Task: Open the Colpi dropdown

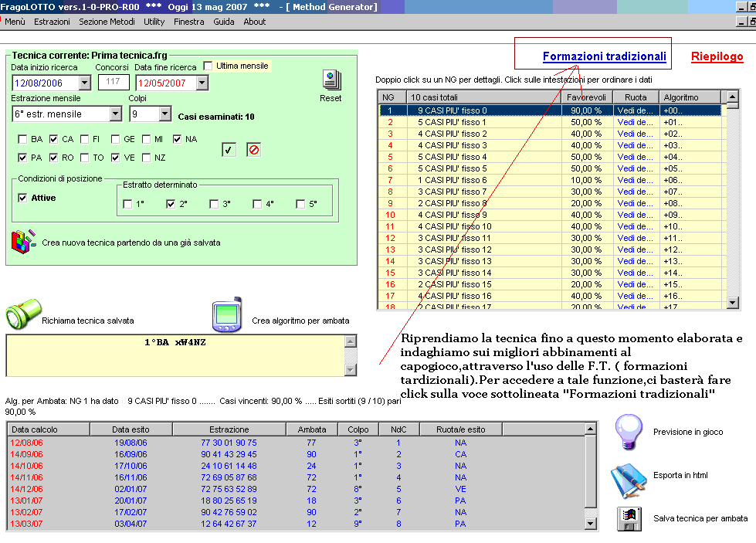Action: point(164,114)
